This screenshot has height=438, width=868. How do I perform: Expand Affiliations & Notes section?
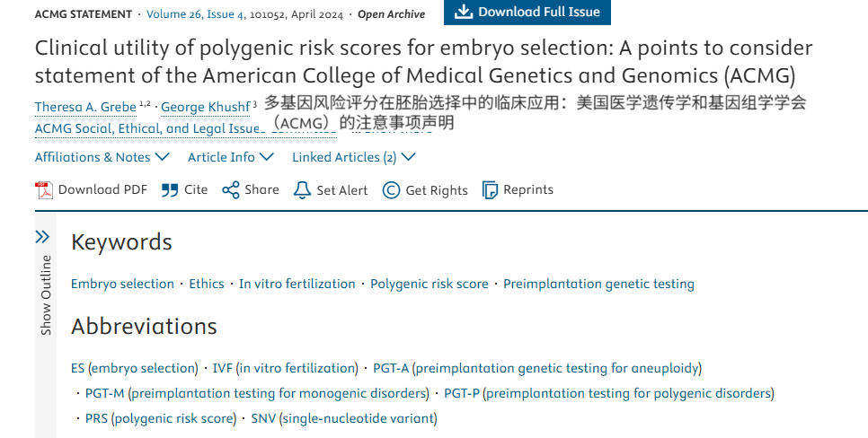(102, 157)
